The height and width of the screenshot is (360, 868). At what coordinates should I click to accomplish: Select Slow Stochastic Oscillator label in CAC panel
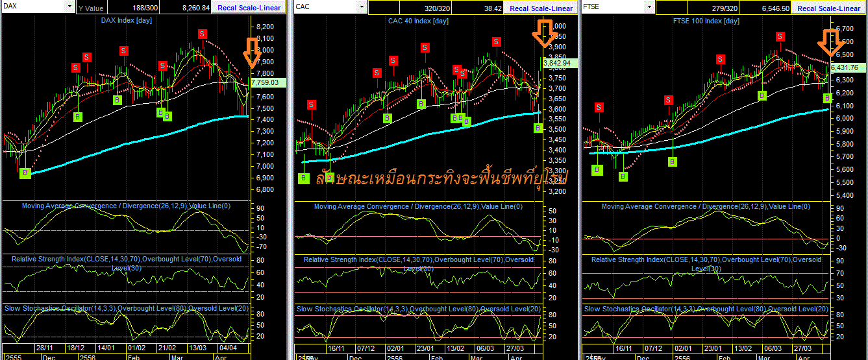(x=418, y=308)
